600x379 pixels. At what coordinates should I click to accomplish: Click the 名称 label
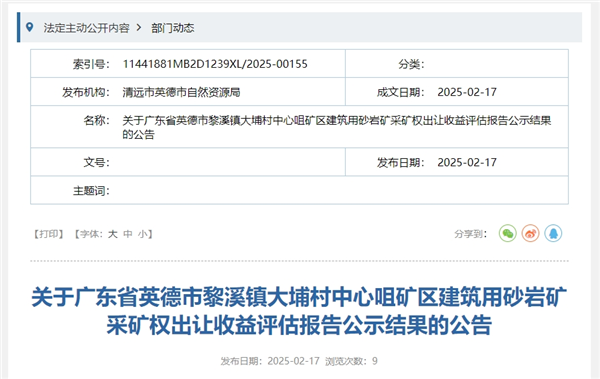96,121
